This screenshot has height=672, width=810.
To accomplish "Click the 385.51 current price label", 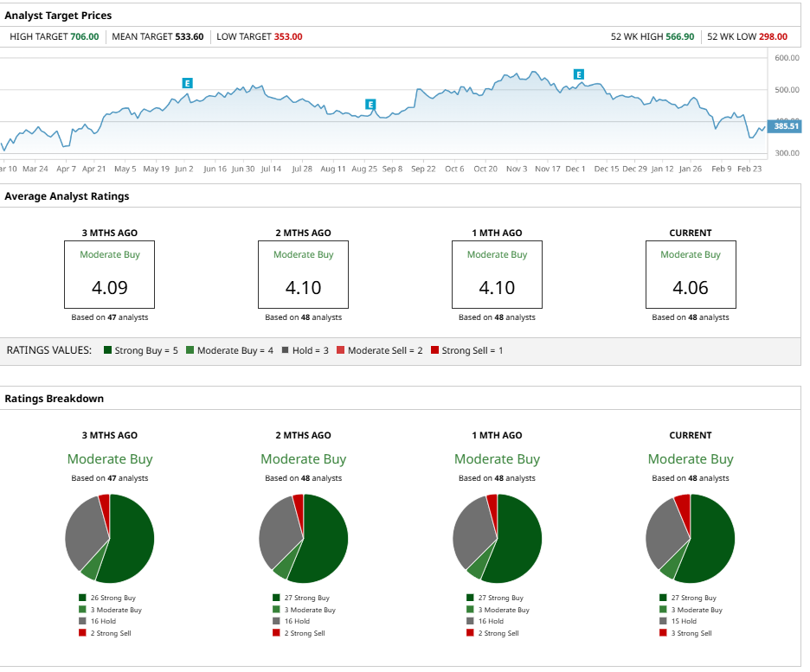I will coord(786,126).
